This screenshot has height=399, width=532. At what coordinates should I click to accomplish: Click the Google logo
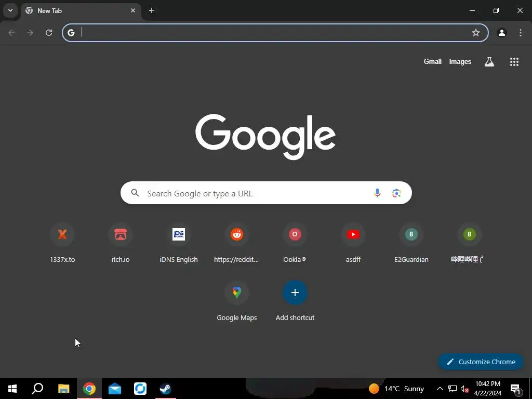265,137
